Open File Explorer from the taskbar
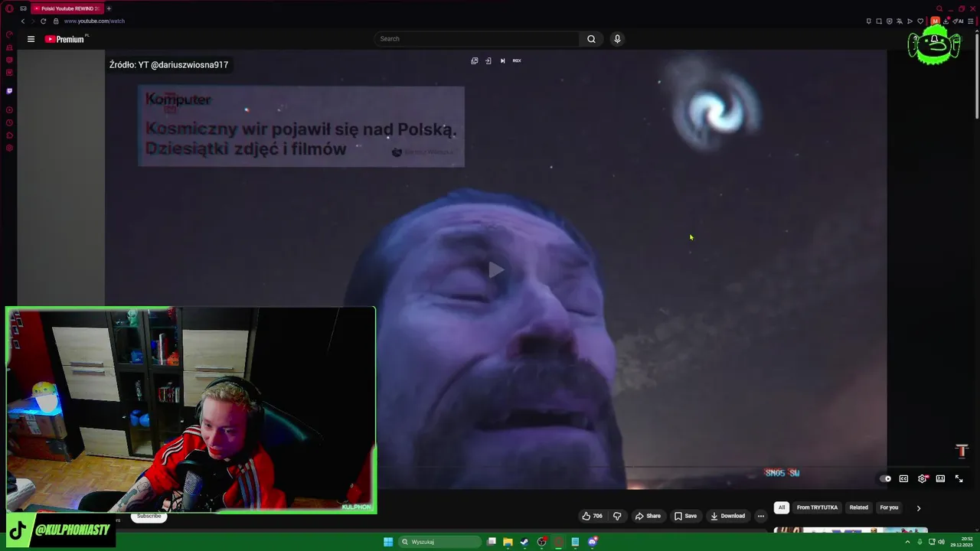The width and height of the screenshot is (980, 551). 508,542
